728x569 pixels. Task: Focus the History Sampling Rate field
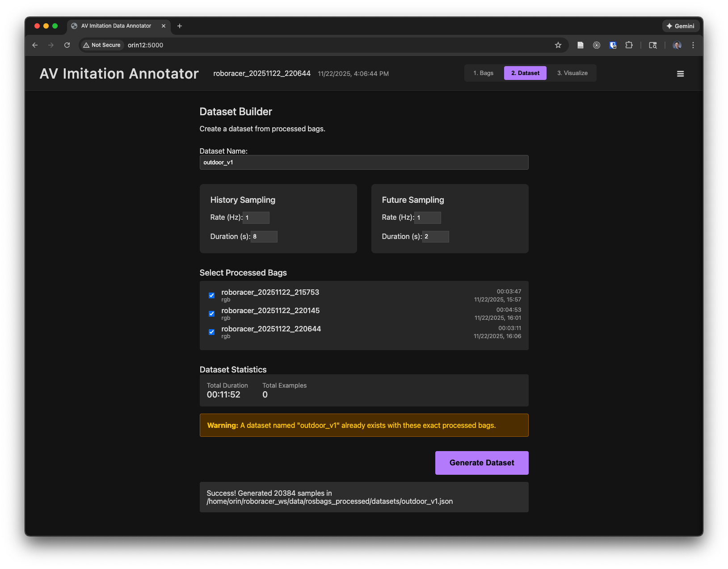click(256, 218)
